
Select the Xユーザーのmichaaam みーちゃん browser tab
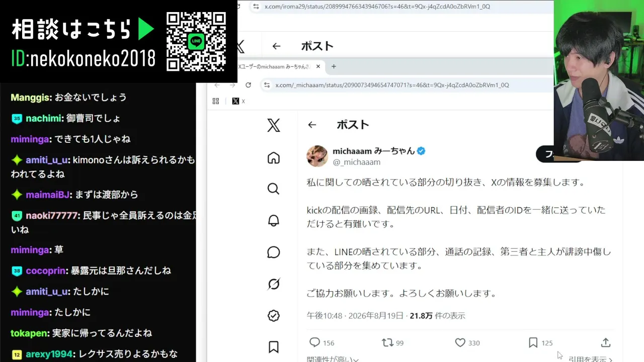coord(274,66)
